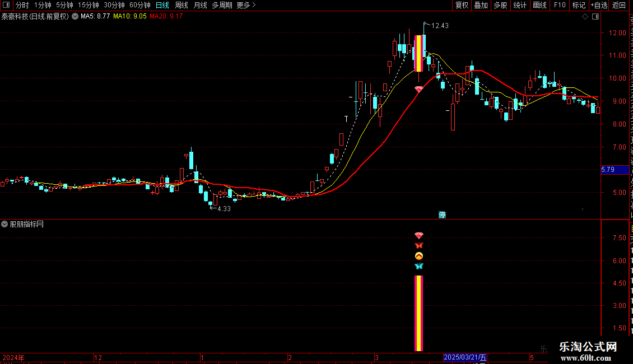Select the 月线 monthly tab
633x364 pixels.
200,5
